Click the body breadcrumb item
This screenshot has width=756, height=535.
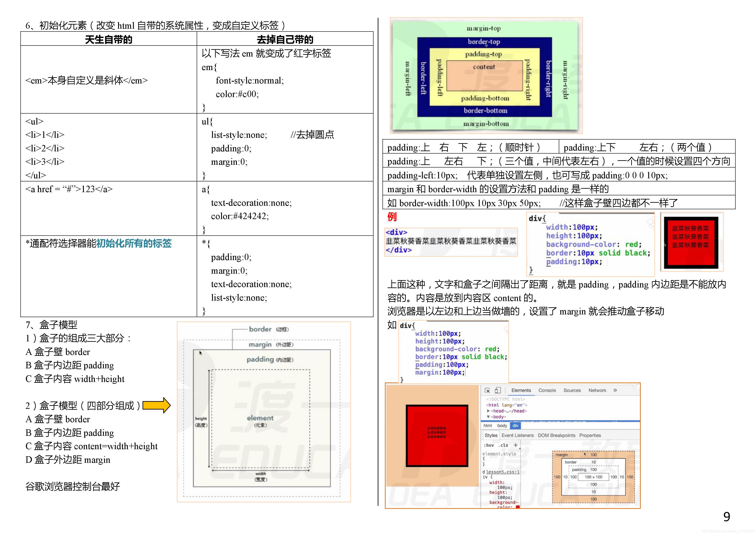pyautogui.click(x=502, y=426)
